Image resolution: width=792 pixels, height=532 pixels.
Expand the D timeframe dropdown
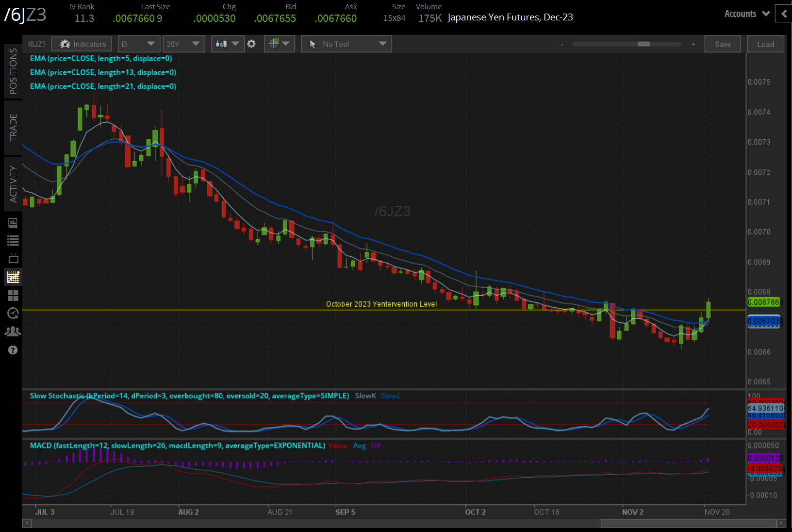[138, 44]
